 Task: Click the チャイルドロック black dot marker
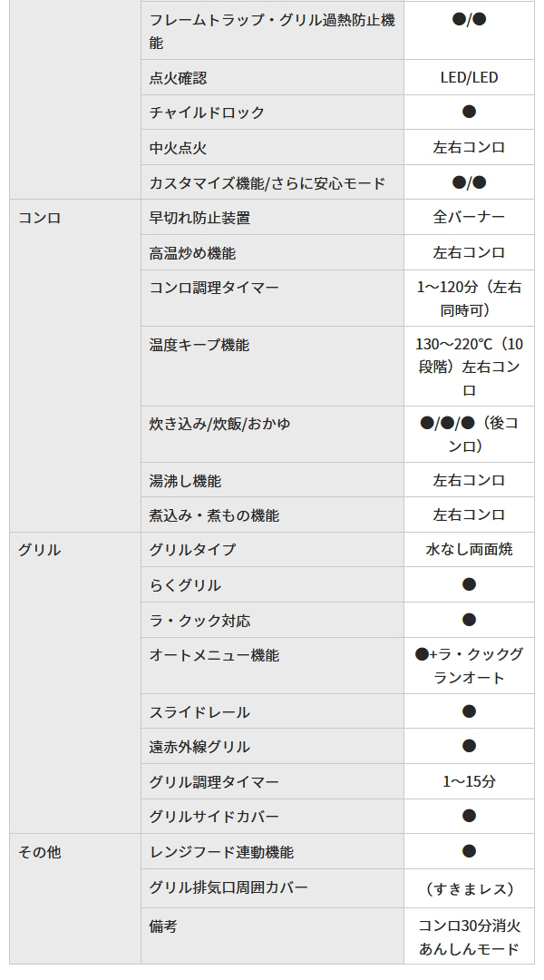pos(469,112)
